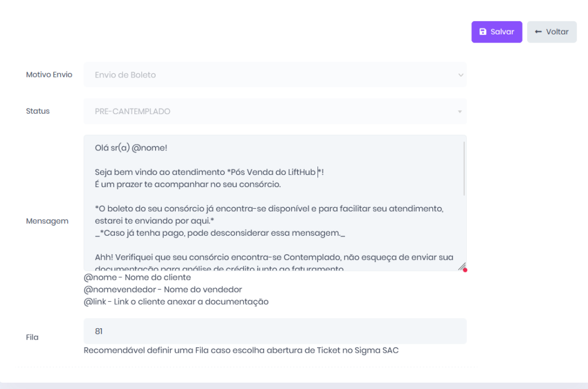Open the Motivo Envio dropdown
588x389 pixels.
274,75
